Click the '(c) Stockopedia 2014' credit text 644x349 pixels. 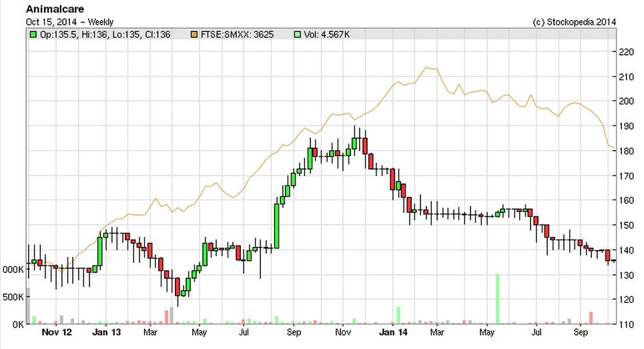574,22
